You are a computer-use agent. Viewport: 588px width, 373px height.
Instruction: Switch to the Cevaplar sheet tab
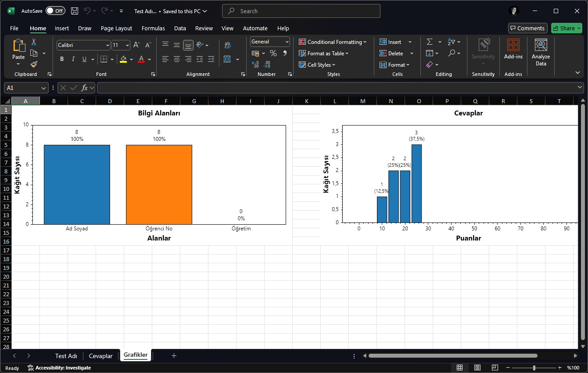[x=100, y=355]
